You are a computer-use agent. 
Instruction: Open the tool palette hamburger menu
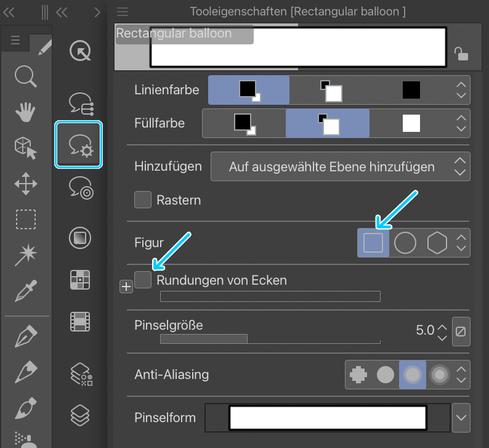click(15, 41)
